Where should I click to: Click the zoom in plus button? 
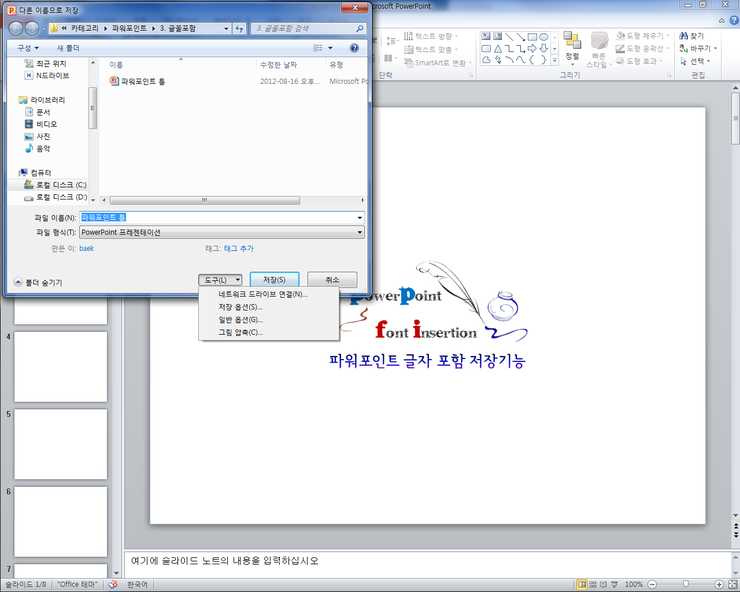[719, 584]
